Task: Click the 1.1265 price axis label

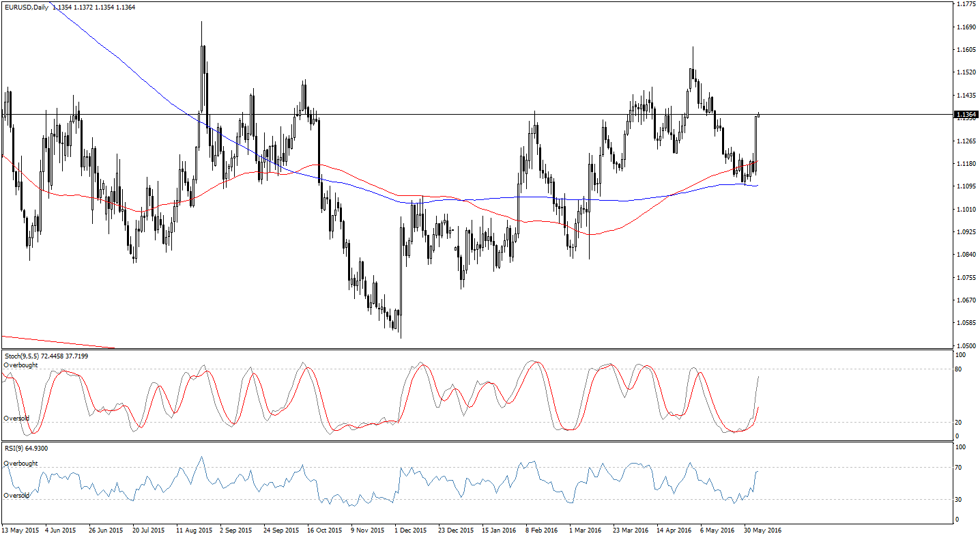Action: 965,141
